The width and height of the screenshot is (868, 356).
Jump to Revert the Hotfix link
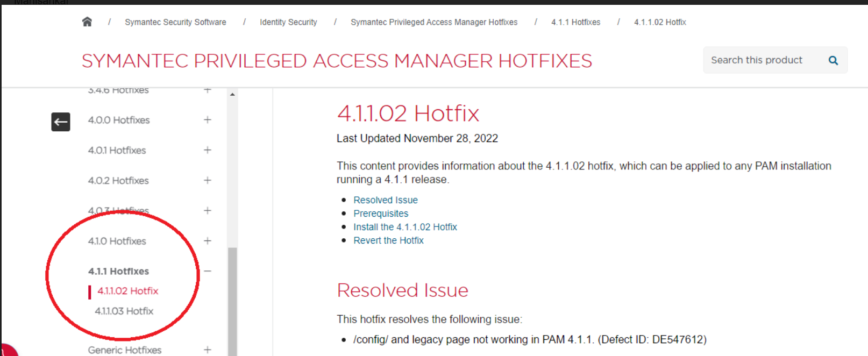coord(388,240)
